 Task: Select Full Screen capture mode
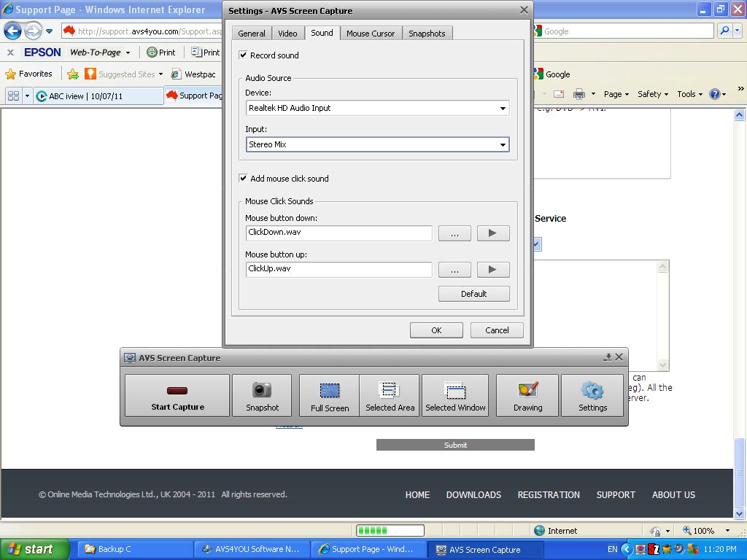[x=330, y=396]
